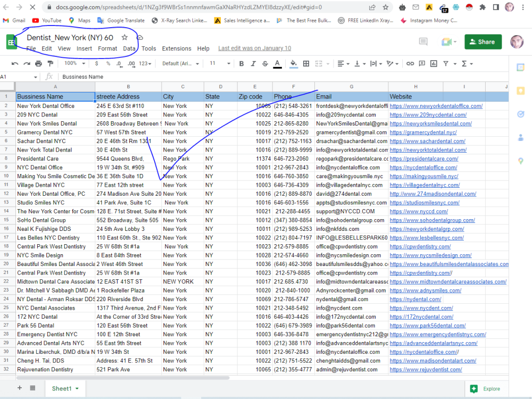Open the Tools menu

pyautogui.click(x=148, y=48)
